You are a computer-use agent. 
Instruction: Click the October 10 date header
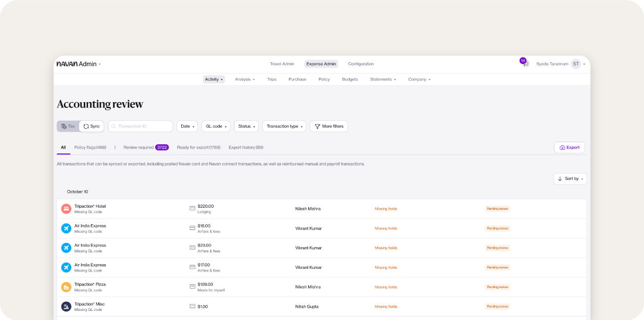click(78, 192)
